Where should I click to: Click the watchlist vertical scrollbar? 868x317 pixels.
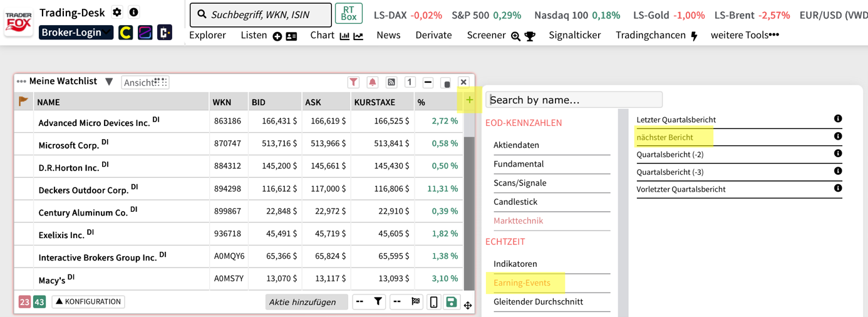[468, 213]
